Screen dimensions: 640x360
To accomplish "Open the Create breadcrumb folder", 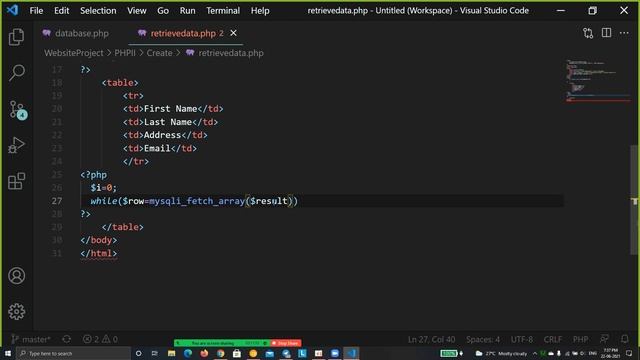I will click(159, 53).
